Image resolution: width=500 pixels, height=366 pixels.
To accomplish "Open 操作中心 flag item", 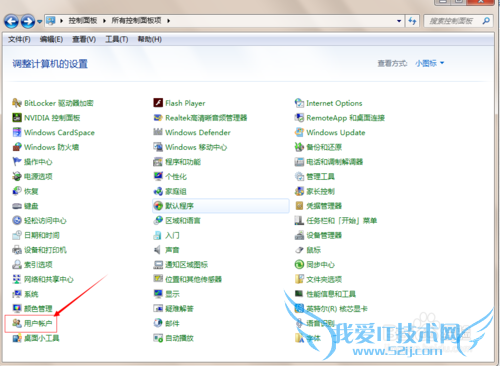I will pos(32,162).
